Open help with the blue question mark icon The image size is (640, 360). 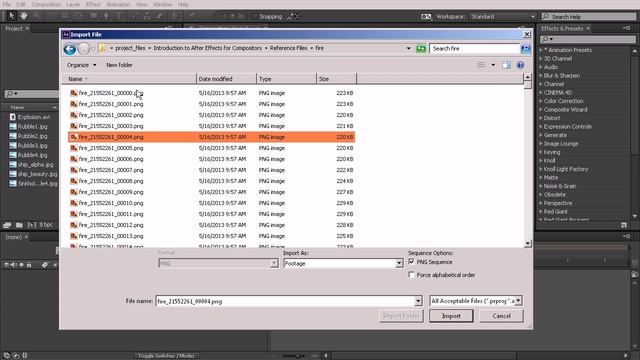[x=520, y=65]
